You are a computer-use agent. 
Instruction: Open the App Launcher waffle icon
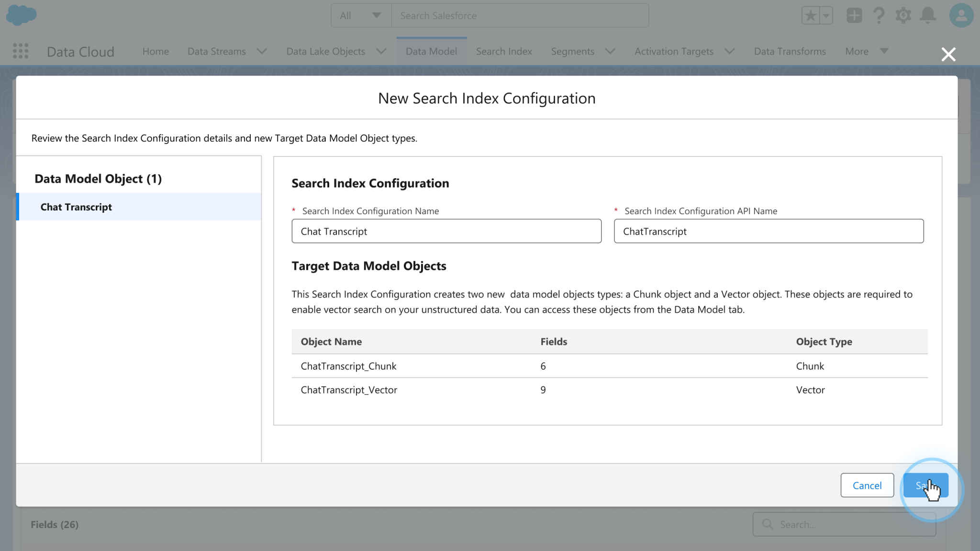(20, 51)
